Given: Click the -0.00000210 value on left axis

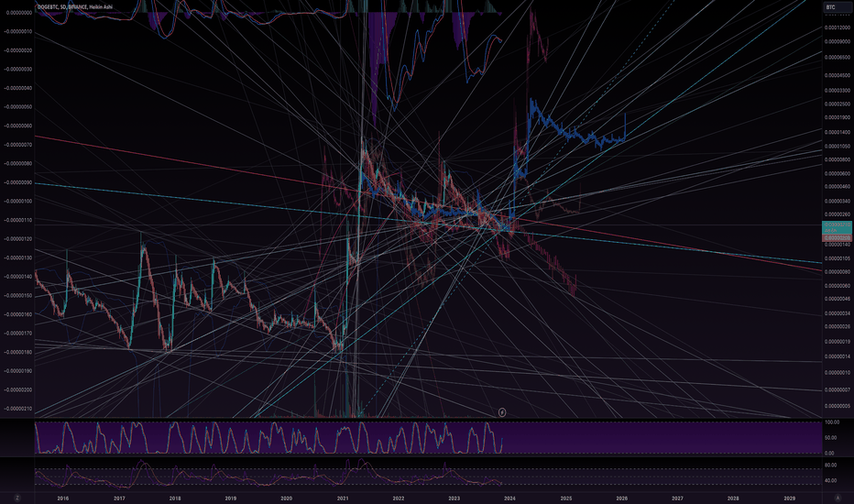Looking at the screenshot, I should click(x=17, y=408).
